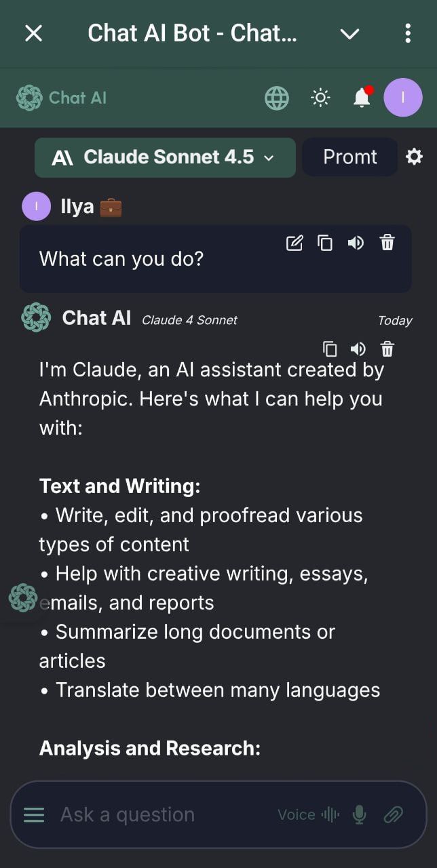
Task: Play audio of the user's message
Action: 356,243
